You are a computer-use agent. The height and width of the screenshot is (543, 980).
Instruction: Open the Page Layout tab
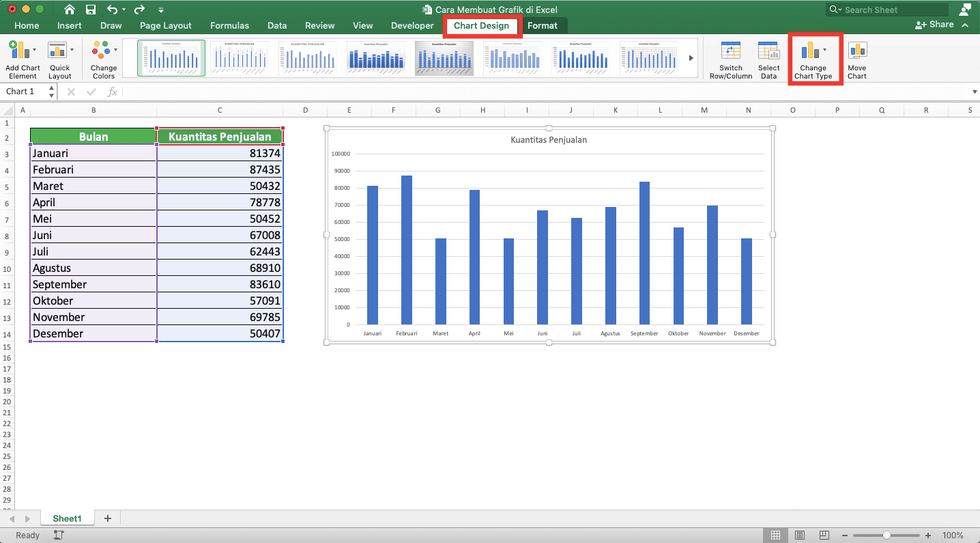click(166, 25)
